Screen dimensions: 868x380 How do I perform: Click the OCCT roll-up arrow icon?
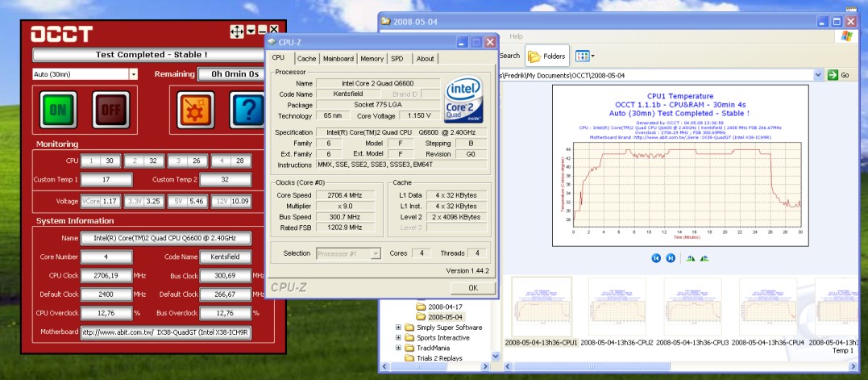point(251,30)
